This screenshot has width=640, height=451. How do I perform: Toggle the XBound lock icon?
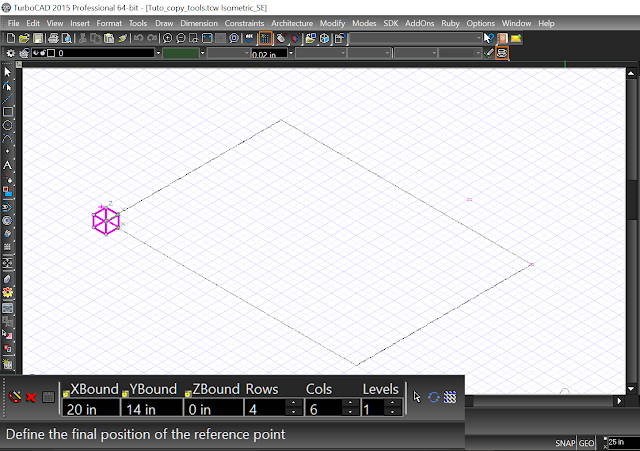(66, 394)
